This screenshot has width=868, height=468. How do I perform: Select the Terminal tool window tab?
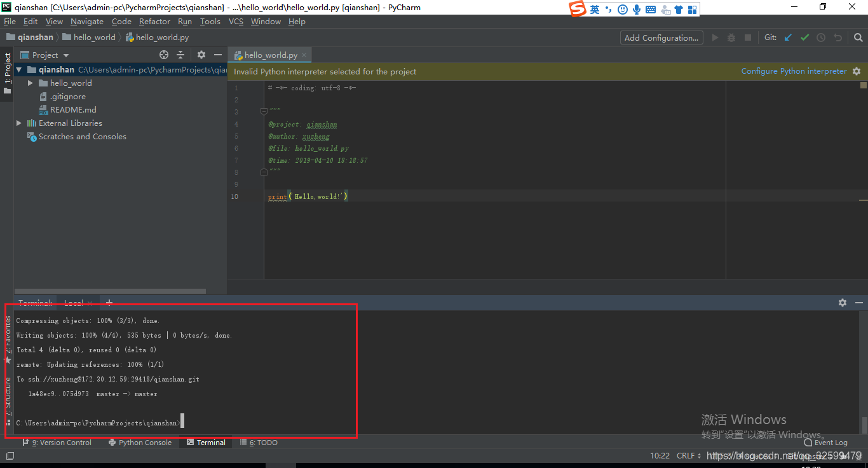coord(206,443)
